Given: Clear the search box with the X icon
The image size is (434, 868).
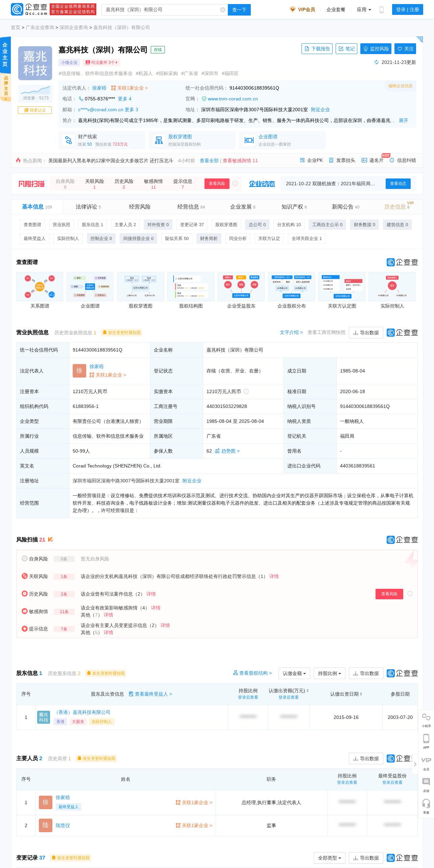Looking at the screenshot, I should [223, 10].
